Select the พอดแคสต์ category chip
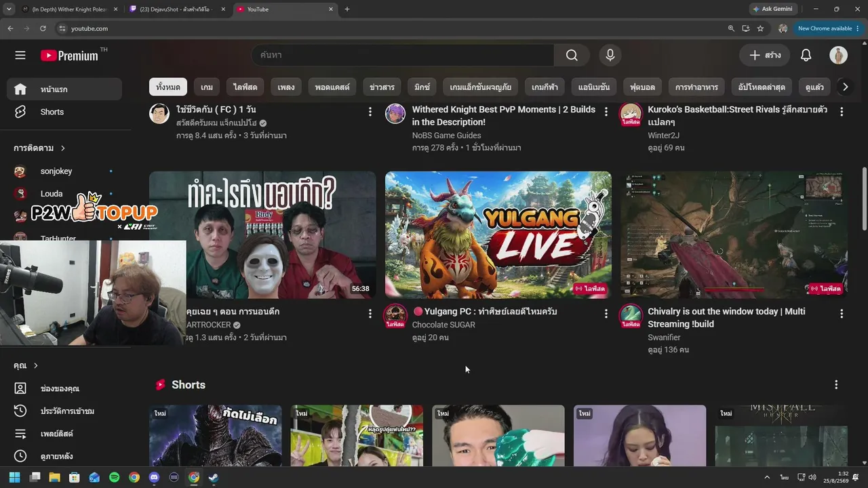Image resolution: width=868 pixels, height=488 pixels. pyautogui.click(x=332, y=87)
